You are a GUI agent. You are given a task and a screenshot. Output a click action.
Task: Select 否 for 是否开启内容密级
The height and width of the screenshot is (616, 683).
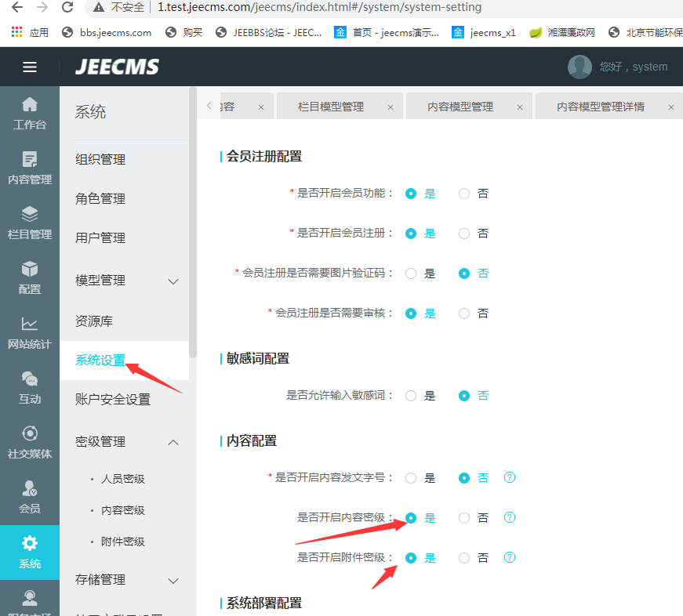point(464,518)
